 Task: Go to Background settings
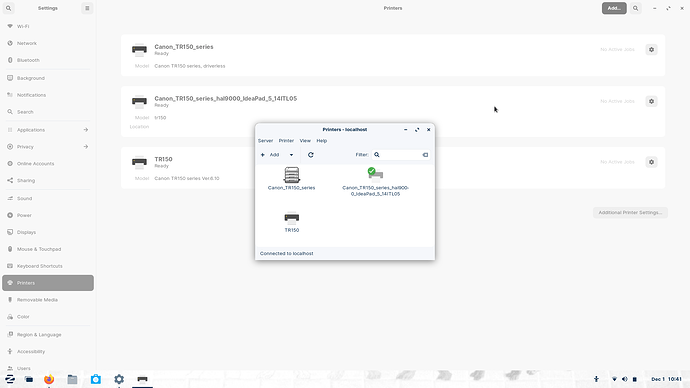coord(48,78)
